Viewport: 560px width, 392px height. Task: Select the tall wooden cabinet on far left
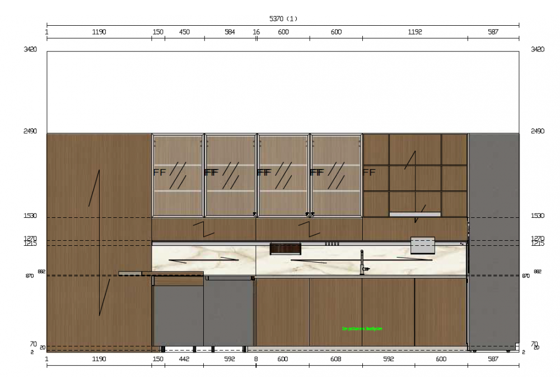coord(99,242)
